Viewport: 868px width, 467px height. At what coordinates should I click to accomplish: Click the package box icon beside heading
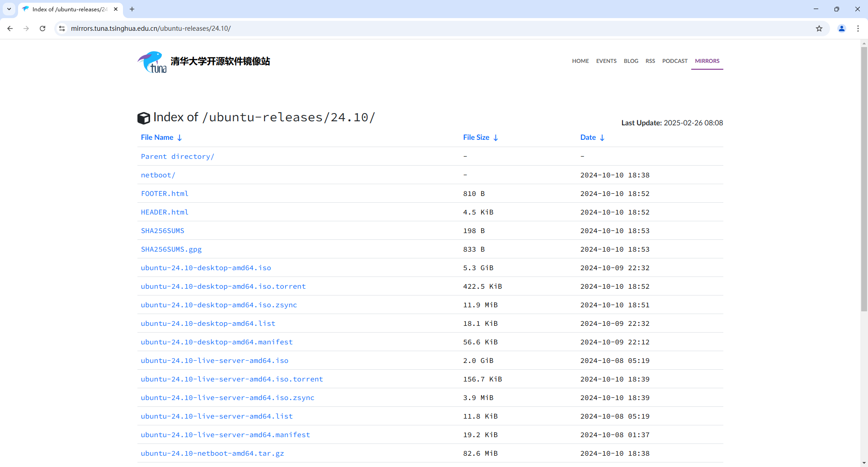click(x=144, y=118)
